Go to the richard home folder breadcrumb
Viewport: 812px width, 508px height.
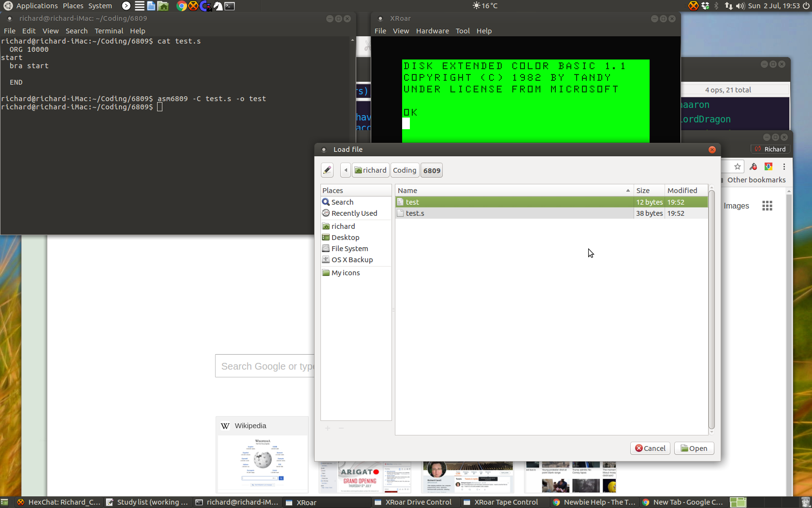point(371,170)
